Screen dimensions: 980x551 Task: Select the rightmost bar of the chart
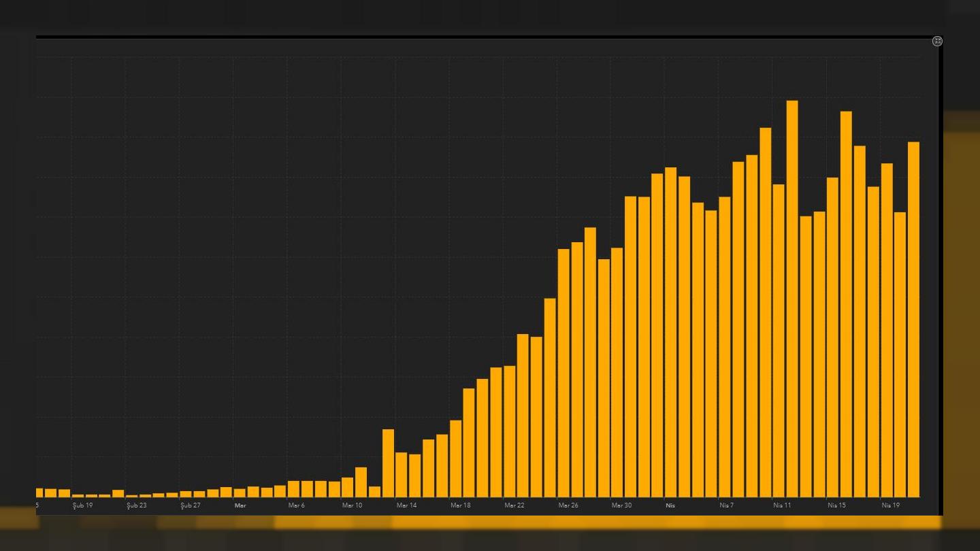click(913, 319)
